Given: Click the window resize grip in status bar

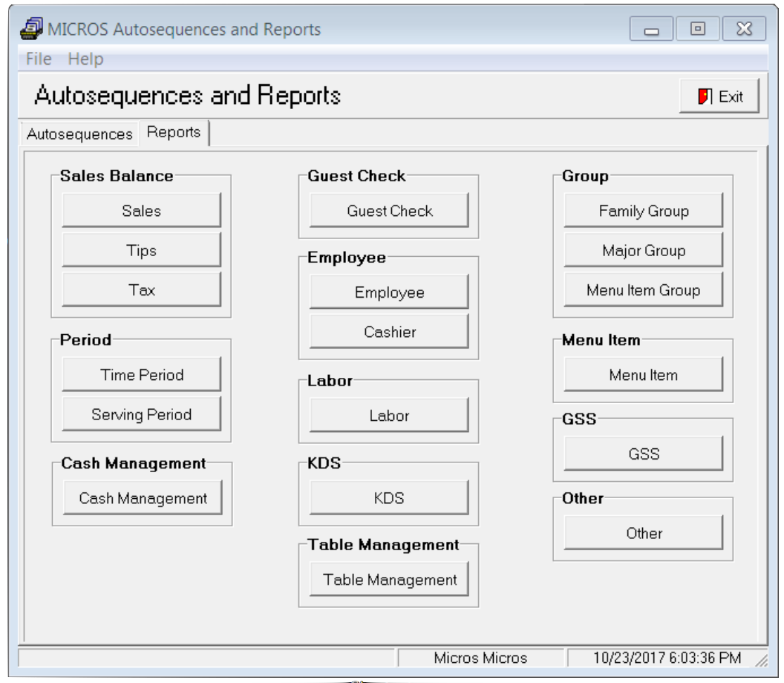Looking at the screenshot, I should click(762, 661).
